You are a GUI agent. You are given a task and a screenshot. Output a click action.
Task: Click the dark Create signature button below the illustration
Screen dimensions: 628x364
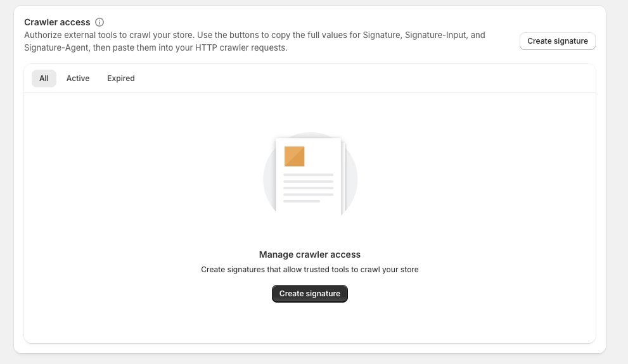pyautogui.click(x=310, y=294)
